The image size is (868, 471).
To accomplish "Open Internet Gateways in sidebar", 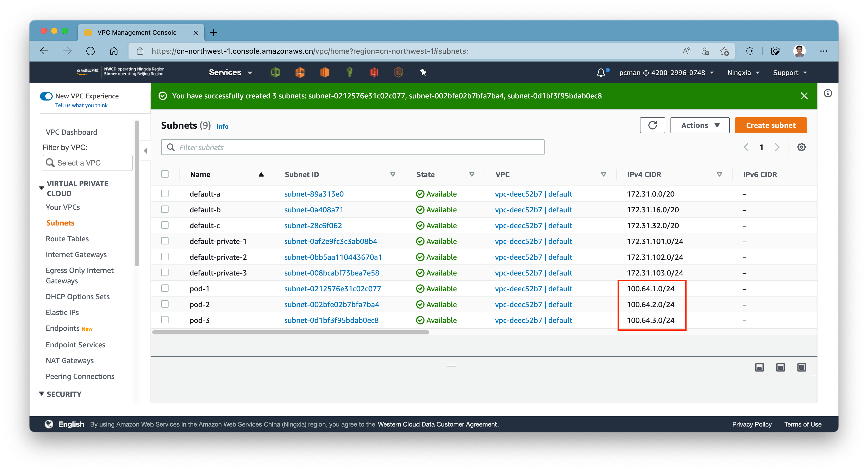I will coord(76,254).
